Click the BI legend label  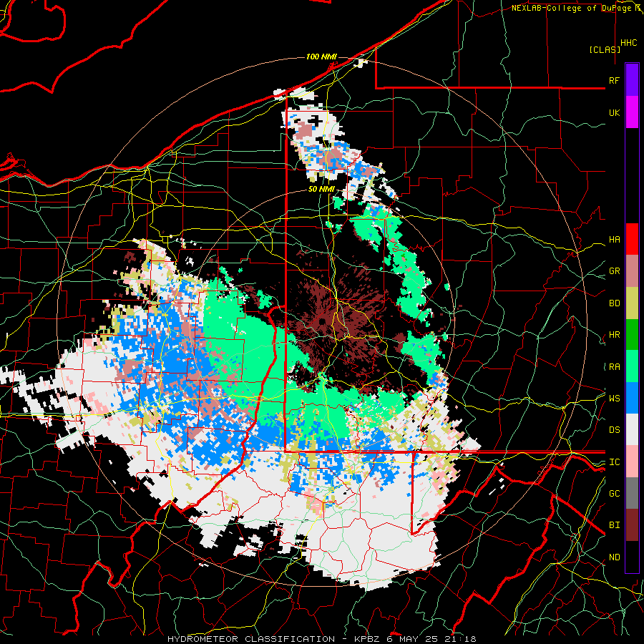pyautogui.click(x=614, y=525)
